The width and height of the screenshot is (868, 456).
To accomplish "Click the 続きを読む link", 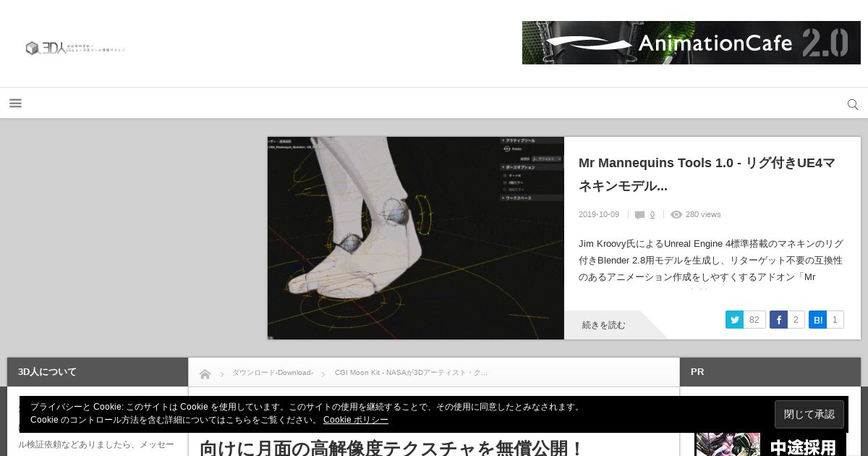I will 604,325.
